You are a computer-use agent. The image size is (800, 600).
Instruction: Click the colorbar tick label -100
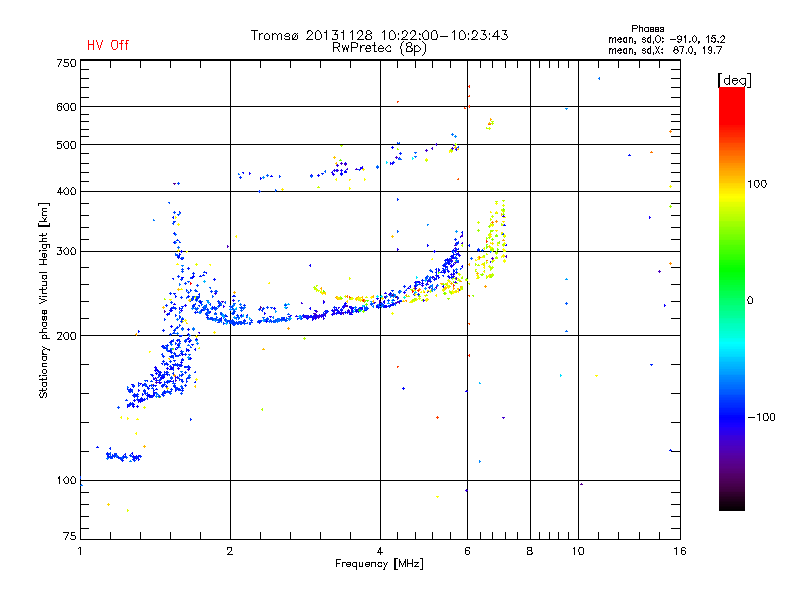761,417
